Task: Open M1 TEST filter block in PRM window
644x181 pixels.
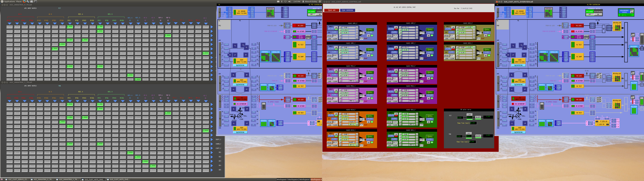Action: [577, 45]
